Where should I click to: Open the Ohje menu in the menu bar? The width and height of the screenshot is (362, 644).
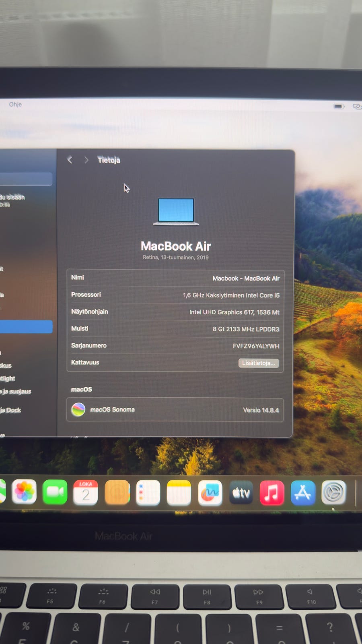(x=15, y=104)
